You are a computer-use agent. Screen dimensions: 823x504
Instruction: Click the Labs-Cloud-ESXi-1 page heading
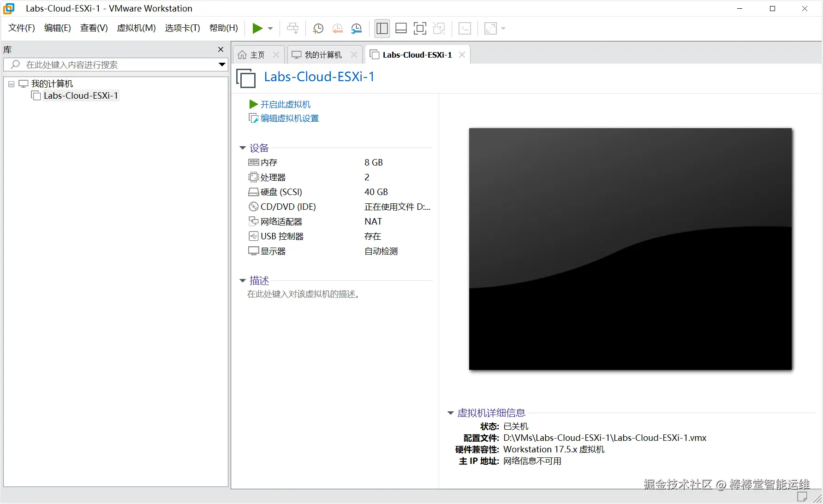click(x=319, y=77)
